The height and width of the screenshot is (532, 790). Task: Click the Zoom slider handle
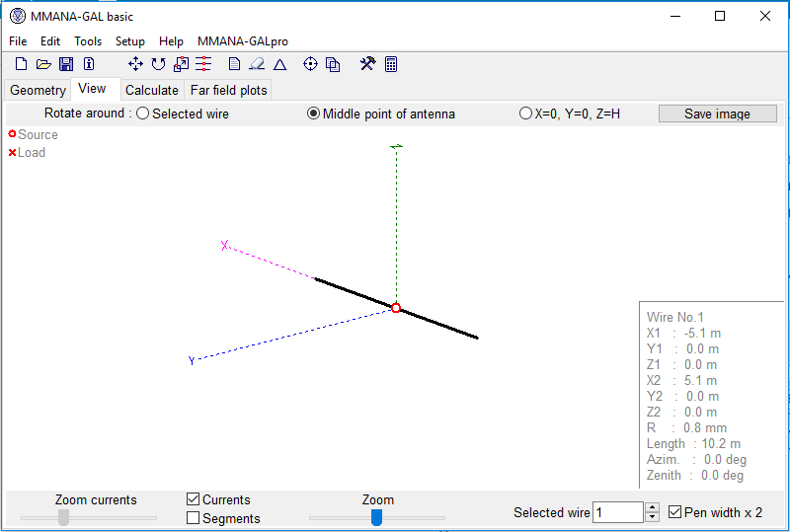point(376,517)
